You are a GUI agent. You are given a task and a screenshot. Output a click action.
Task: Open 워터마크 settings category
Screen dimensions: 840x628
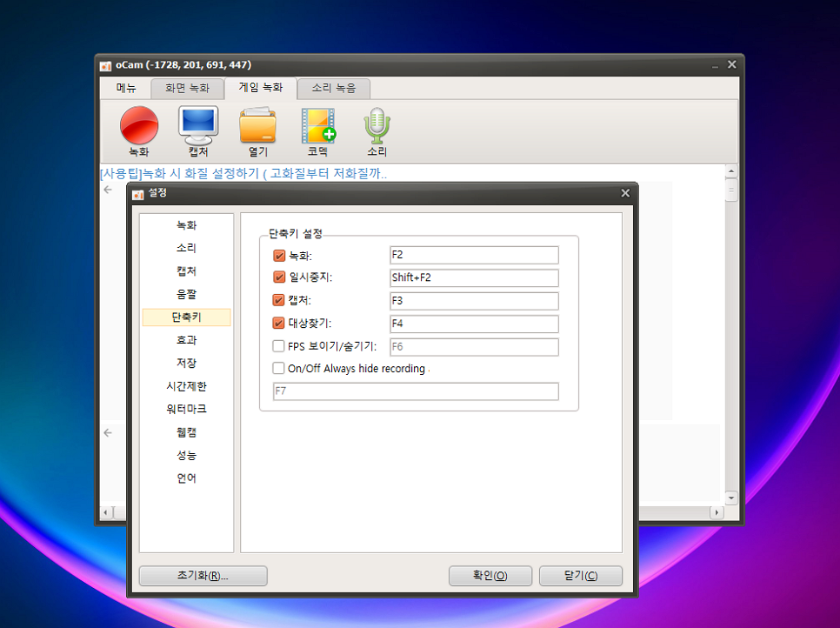[186, 410]
